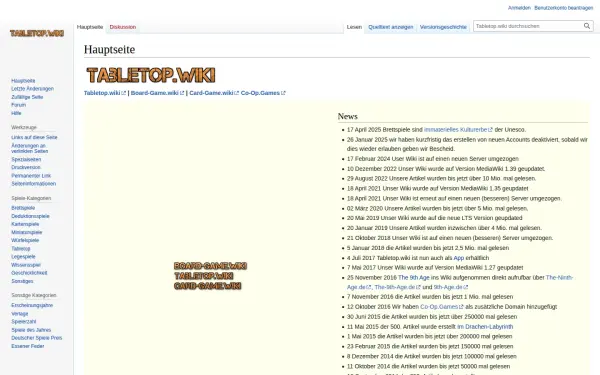Switch to the Diskussion tab
The height and width of the screenshot is (375, 600).
(x=123, y=27)
